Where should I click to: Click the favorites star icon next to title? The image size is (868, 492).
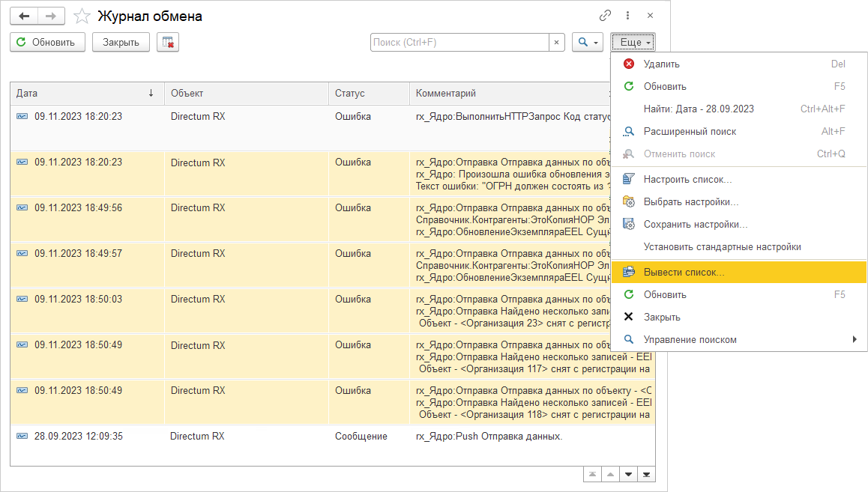click(x=83, y=16)
